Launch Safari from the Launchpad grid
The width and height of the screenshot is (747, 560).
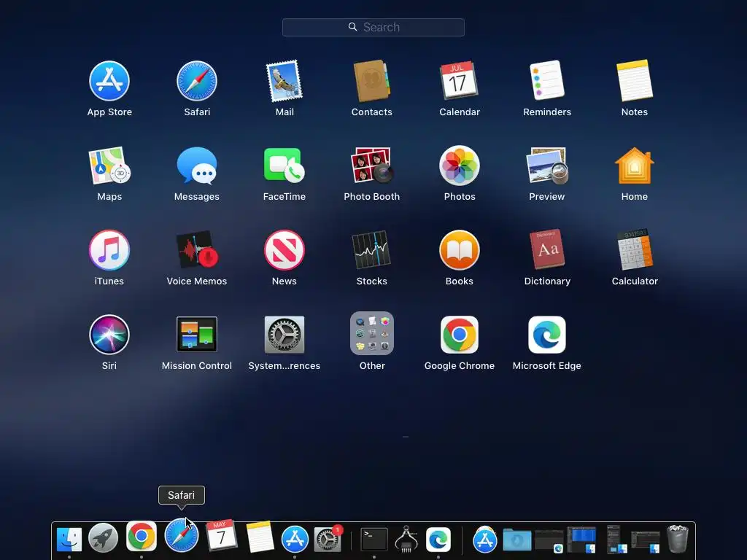tap(197, 81)
